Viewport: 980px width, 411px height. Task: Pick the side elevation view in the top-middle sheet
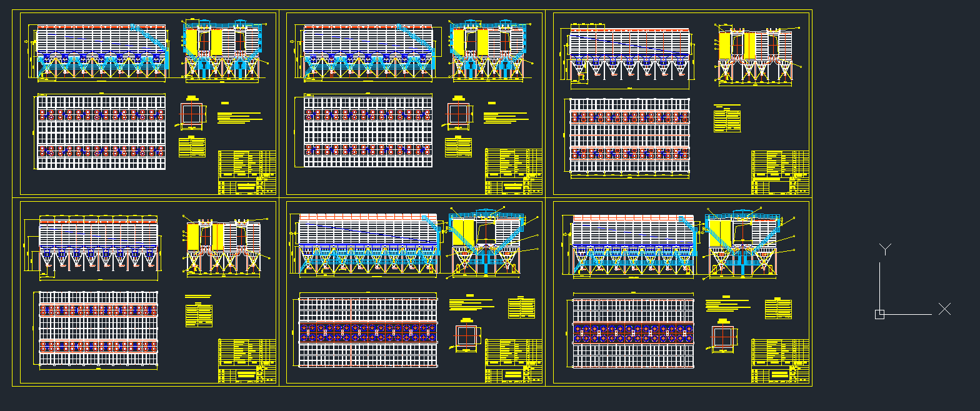[x=488, y=51]
